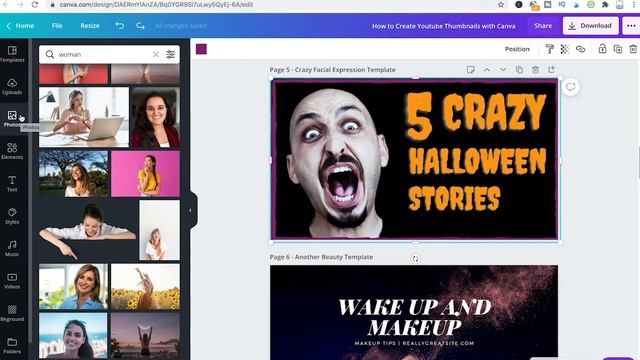Image resolution: width=640 pixels, height=360 pixels.
Task: Select dark-haired woman in red jacket photo
Action: point(156,117)
